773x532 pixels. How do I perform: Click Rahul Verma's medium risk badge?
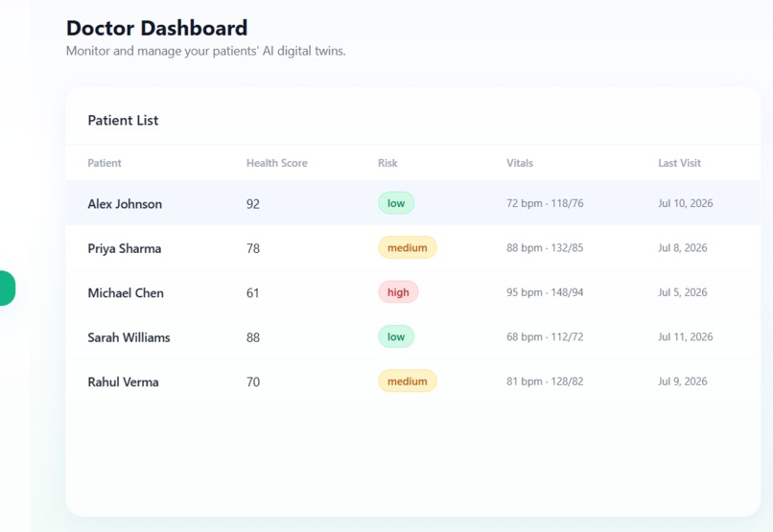click(408, 382)
